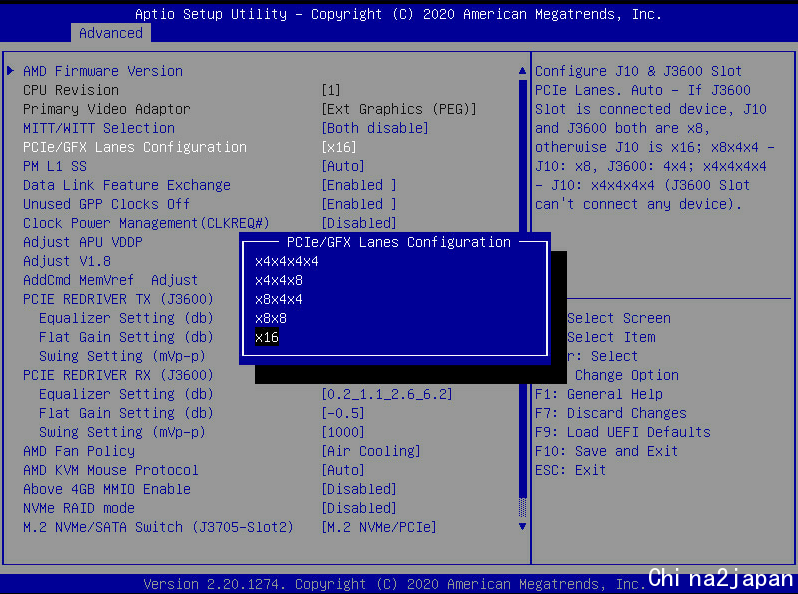Select AMD KVM Mouse Protocol label
Viewport: 798px width, 594px height.
[111, 470]
